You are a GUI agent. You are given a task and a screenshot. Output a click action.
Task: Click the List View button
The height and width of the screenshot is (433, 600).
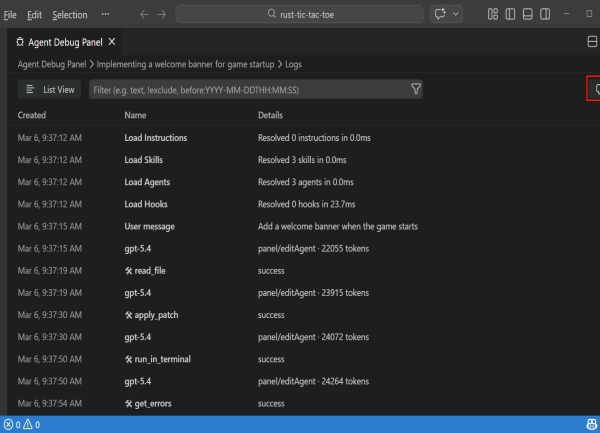click(x=49, y=90)
